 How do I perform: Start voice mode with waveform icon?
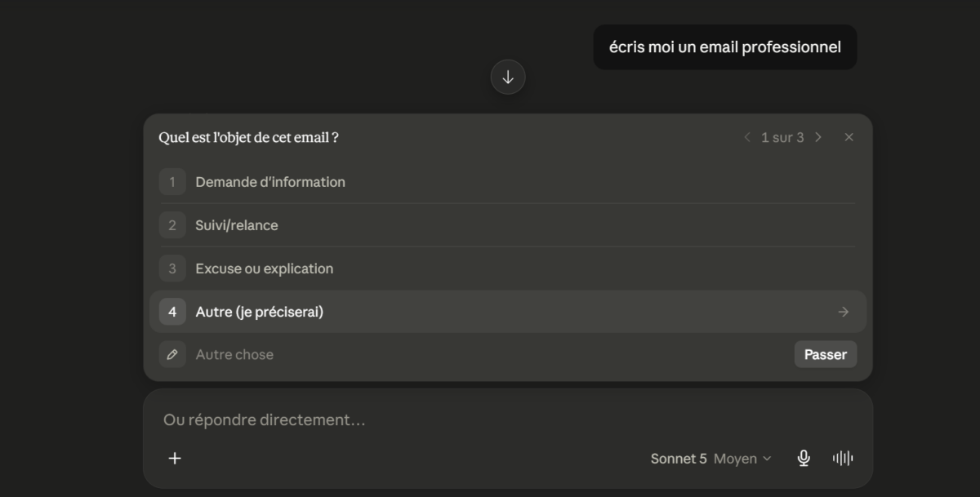point(843,459)
